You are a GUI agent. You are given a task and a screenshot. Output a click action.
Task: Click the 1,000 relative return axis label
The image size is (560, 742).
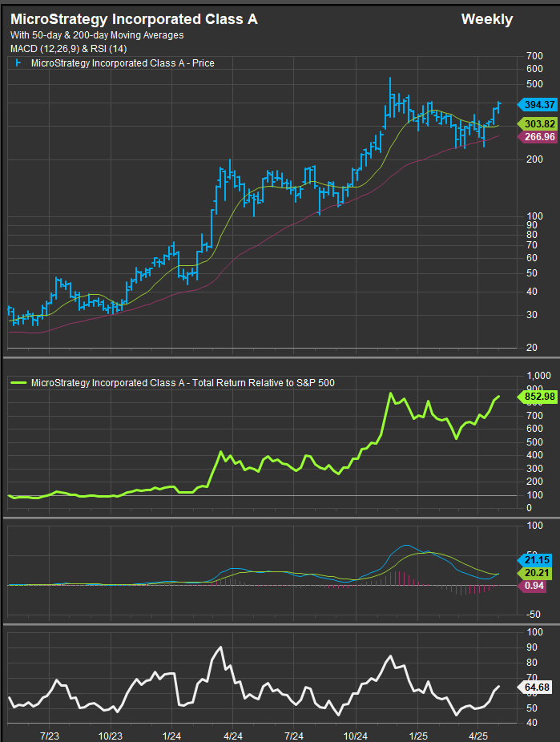click(x=538, y=376)
